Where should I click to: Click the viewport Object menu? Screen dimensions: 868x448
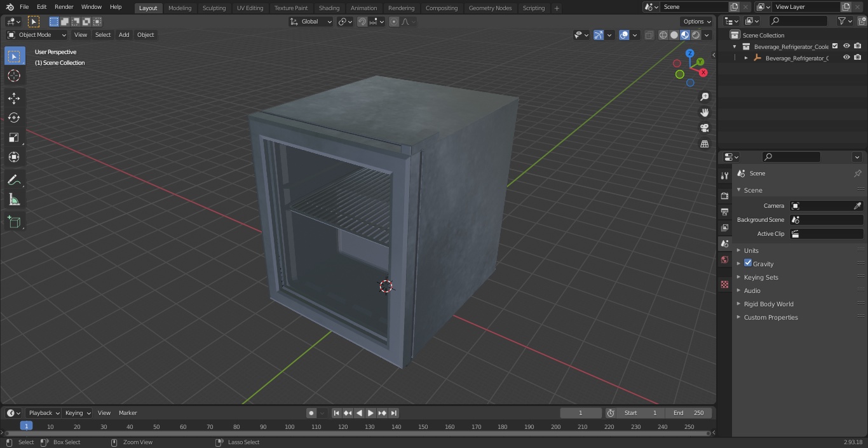146,35
